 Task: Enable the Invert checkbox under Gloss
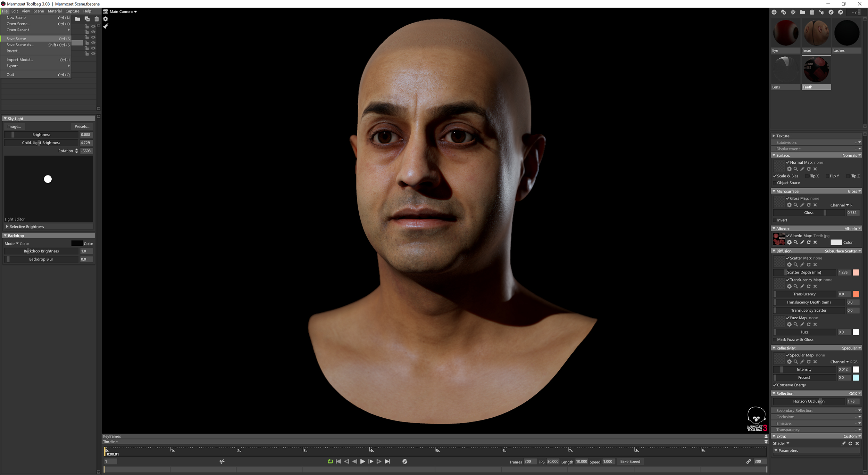tap(775, 220)
